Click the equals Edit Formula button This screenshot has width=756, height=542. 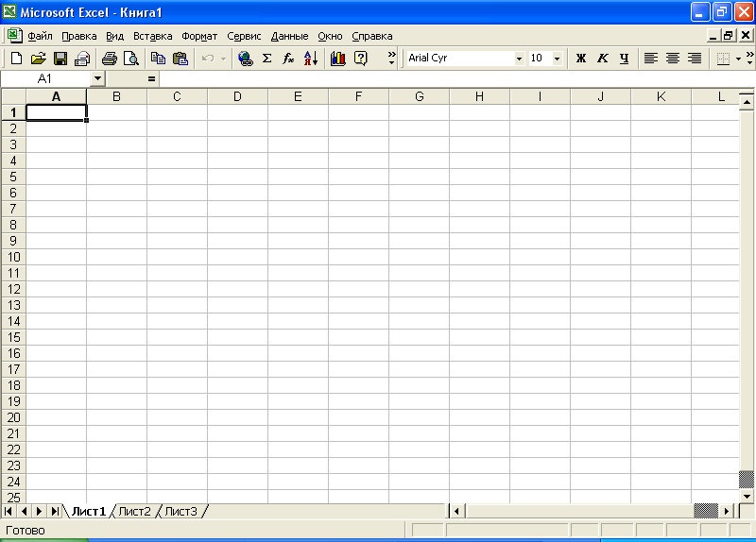click(x=151, y=78)
